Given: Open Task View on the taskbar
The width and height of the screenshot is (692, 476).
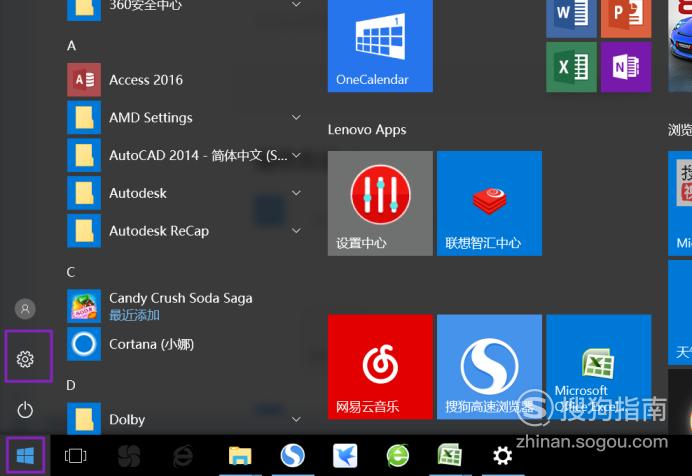Looking at the screenshot, I should coord(75,456).
